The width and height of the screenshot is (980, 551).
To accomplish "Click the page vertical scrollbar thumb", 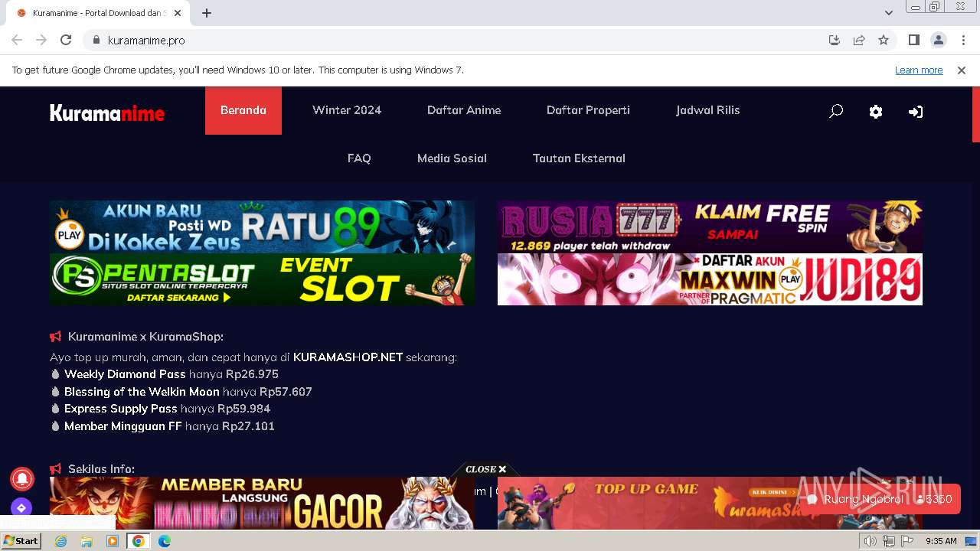I will pos(975,115).
